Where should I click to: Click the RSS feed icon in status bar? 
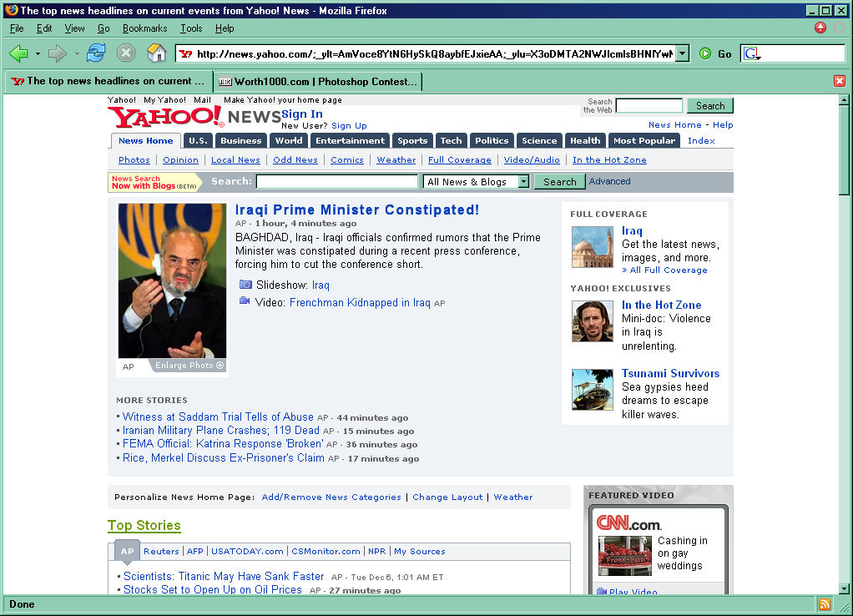click(x=825, y=604)
